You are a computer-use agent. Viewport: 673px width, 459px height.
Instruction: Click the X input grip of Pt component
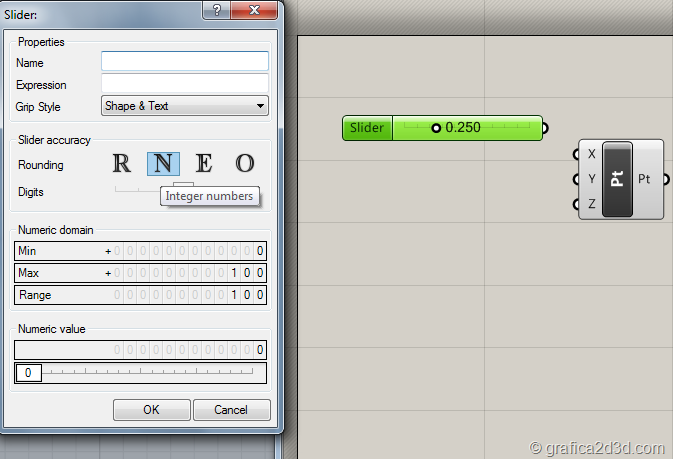coord(578,154)
